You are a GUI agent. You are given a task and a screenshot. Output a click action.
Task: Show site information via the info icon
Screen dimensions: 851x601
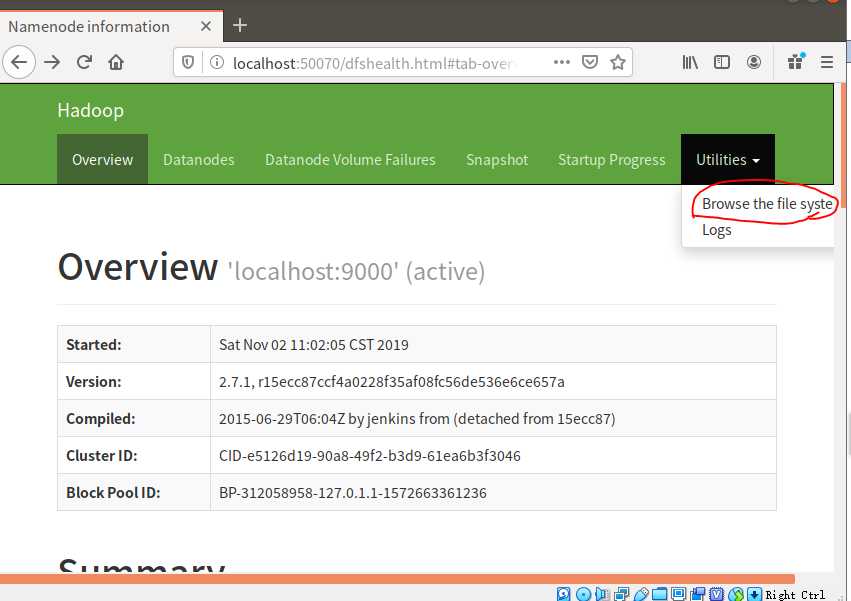pos(217,62)
